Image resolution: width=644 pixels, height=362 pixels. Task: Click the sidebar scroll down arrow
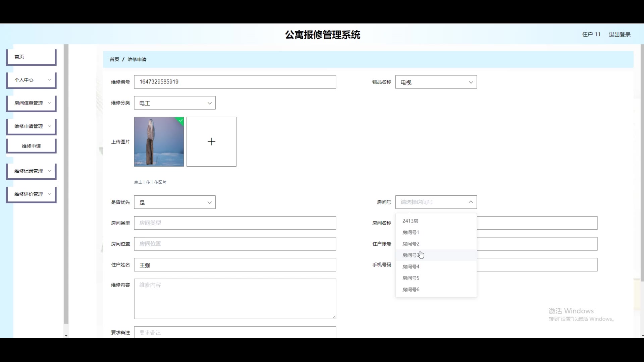(66, 336)
